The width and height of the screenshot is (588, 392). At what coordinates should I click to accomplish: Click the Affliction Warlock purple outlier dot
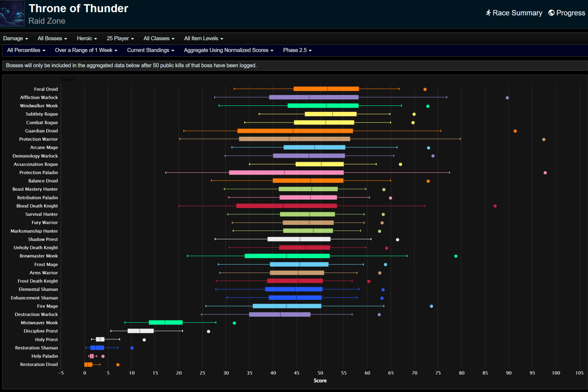click(507, 98)
